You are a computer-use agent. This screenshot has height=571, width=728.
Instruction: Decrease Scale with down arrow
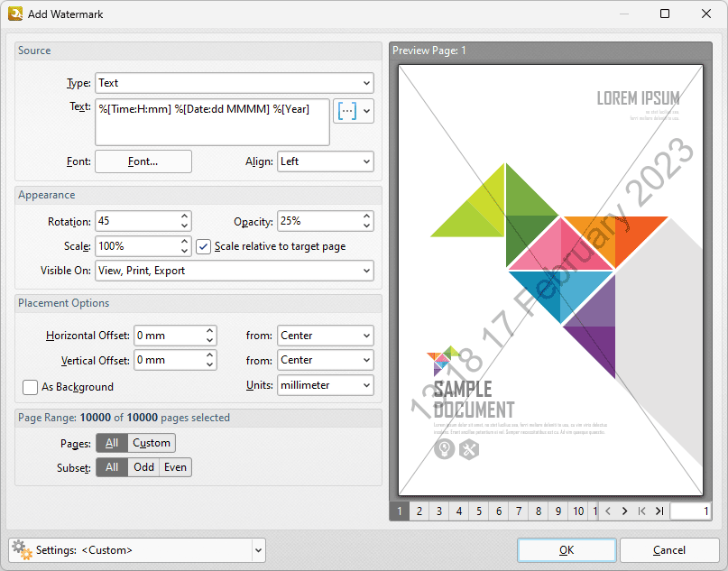(184, 251)
